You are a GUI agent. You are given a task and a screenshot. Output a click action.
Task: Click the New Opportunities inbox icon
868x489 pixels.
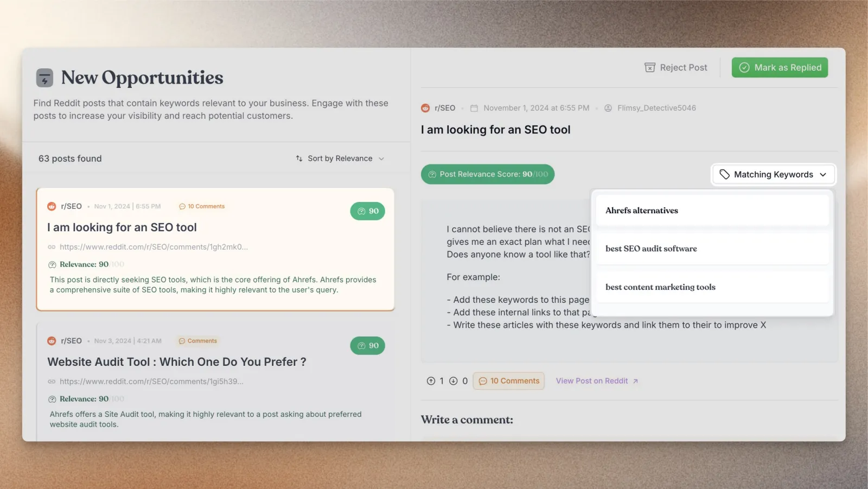coord(44,78)
